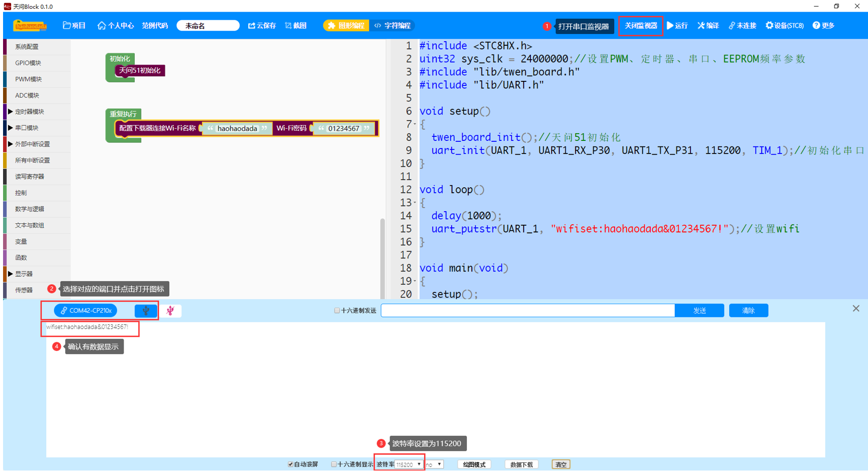The image size is (868, 471).
Task: Click the pink USB disconnect icon
Action: point(170,310)
